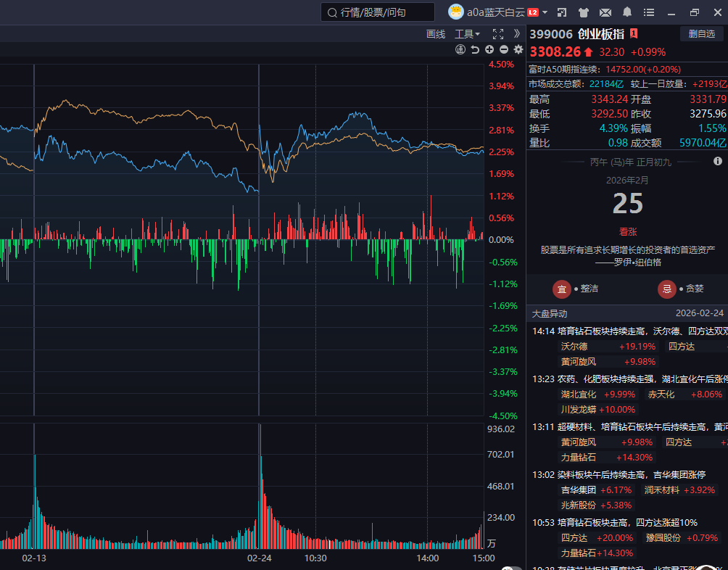This screenshot has height=570, width=728.
Task: Open the account dropdown arrow next to username
Action: (x=545, y=12)
